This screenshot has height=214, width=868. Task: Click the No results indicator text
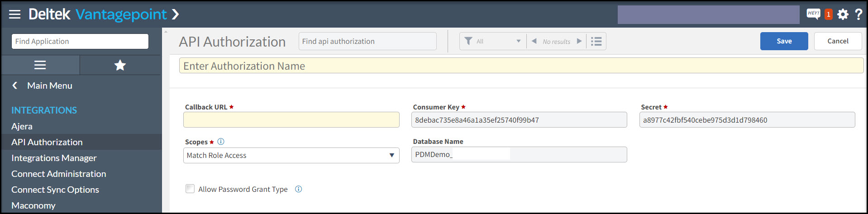click(x=556, y=42)
